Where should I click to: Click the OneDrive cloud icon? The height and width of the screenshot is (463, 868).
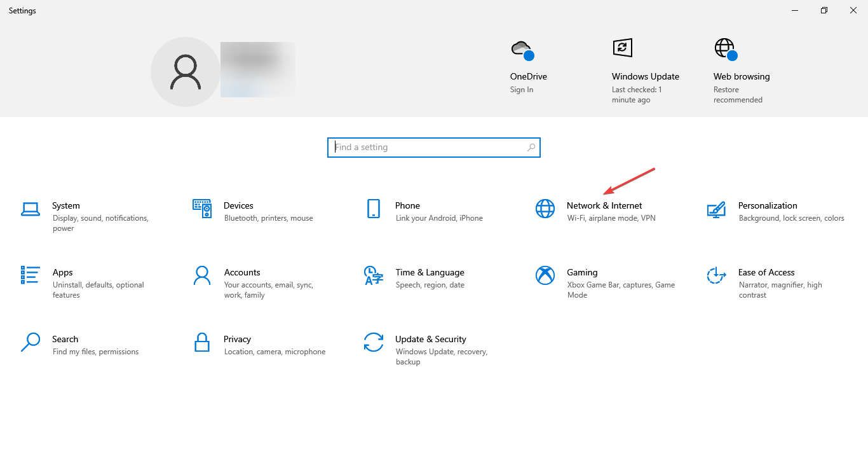tap(522, 48)
